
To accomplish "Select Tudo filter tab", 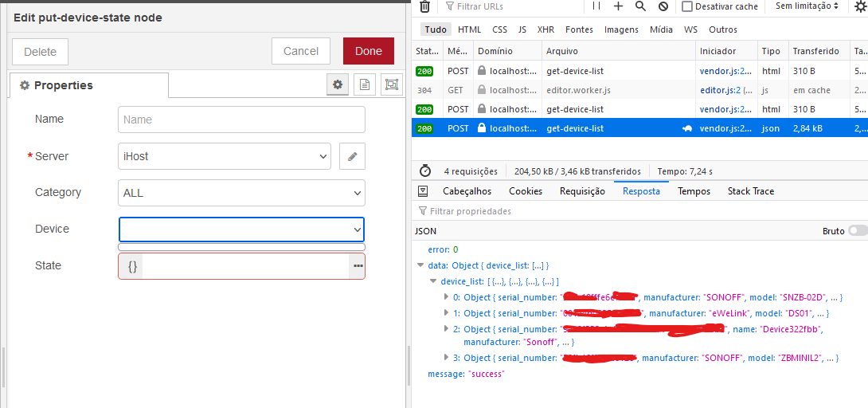I will click(x=436, y=30).
